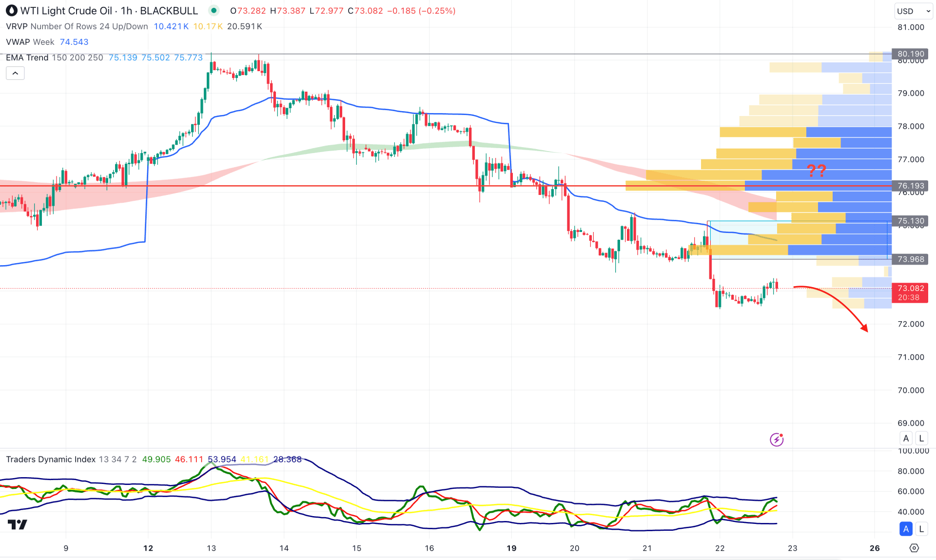
Task: Open the purple lightning events icon
Action: [777, 439]
